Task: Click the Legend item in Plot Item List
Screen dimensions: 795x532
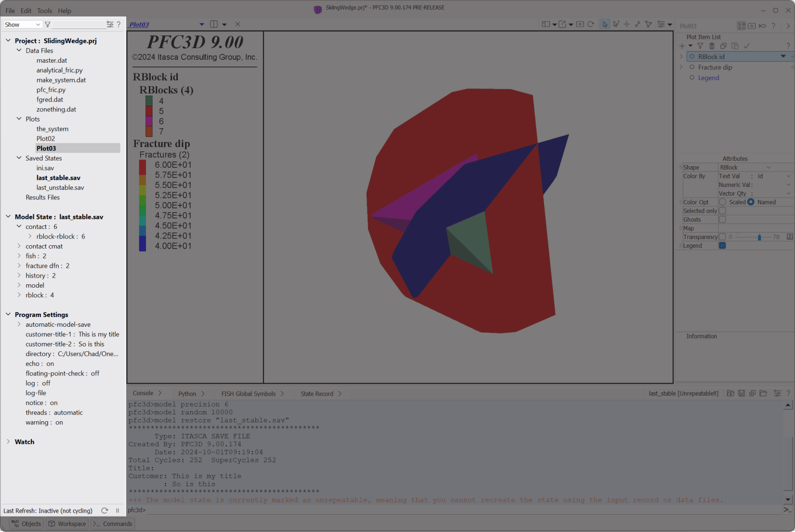Action: point(708,78)
